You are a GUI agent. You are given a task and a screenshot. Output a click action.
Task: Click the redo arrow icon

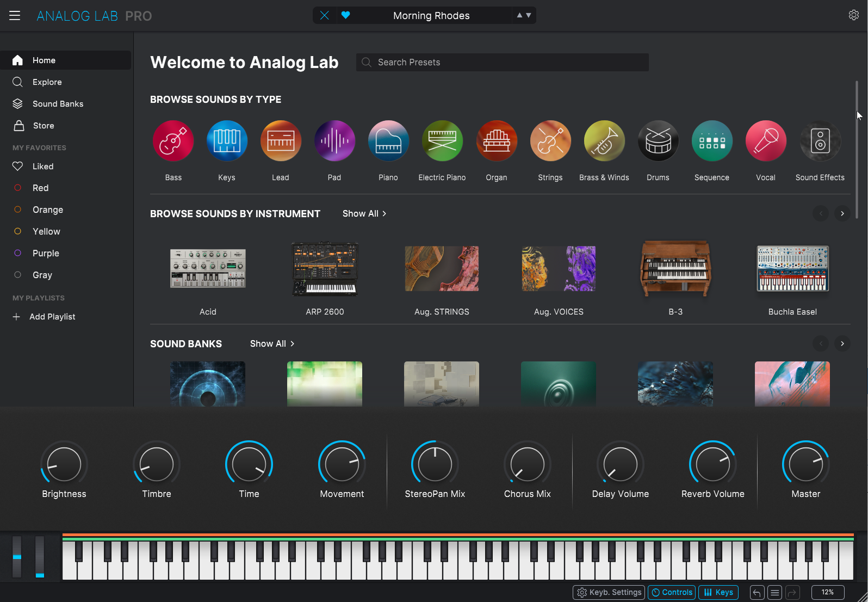click(x=793, y=592)
